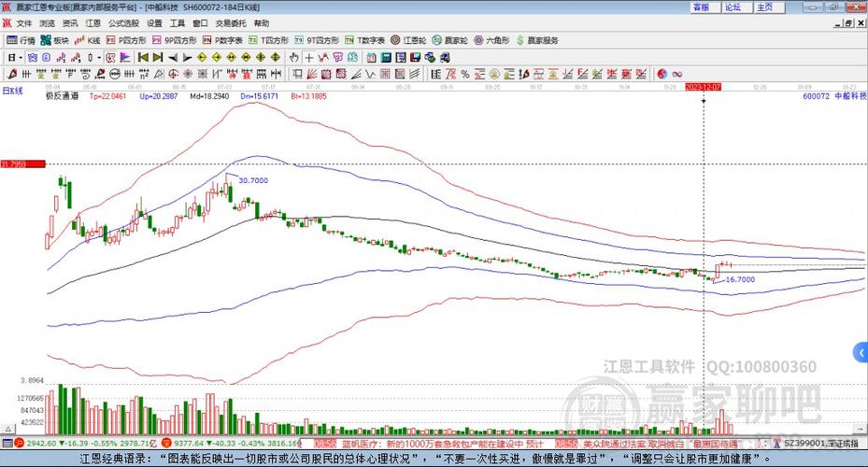The image size is (868, 467).
Task: Click the colorful flag icon
Action: click(125, 58)
